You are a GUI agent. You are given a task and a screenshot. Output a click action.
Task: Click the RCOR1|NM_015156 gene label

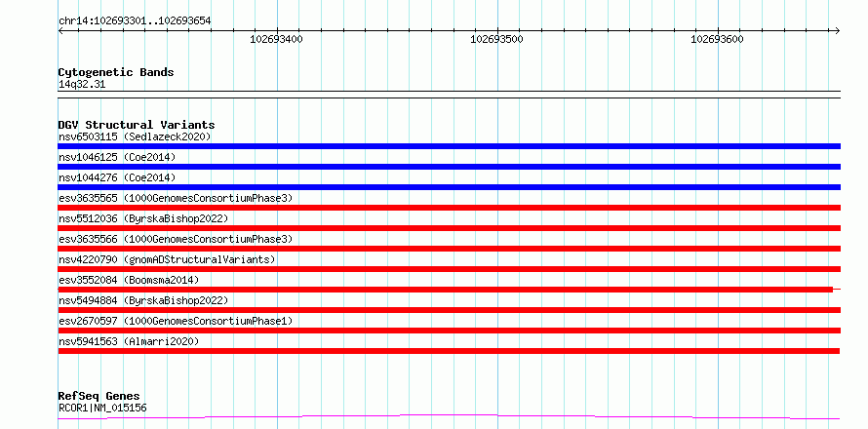click(x=102, y=409)
